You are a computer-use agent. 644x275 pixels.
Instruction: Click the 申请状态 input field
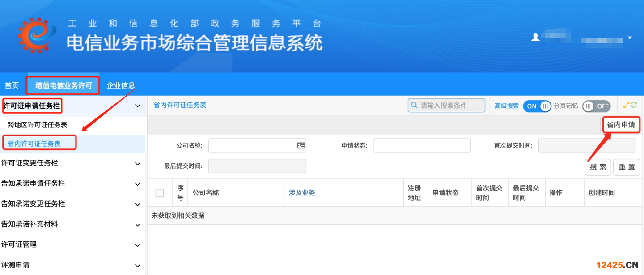(x=422, y=145)
